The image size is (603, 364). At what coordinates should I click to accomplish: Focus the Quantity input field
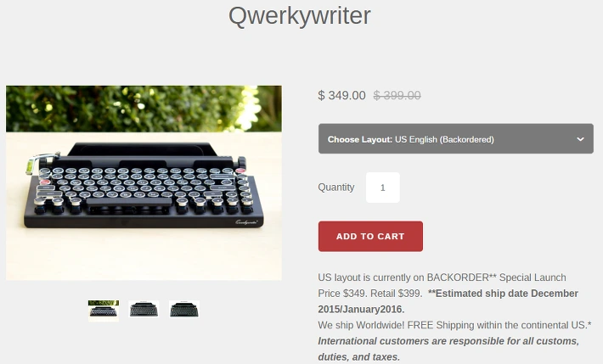tap(383, 188)
